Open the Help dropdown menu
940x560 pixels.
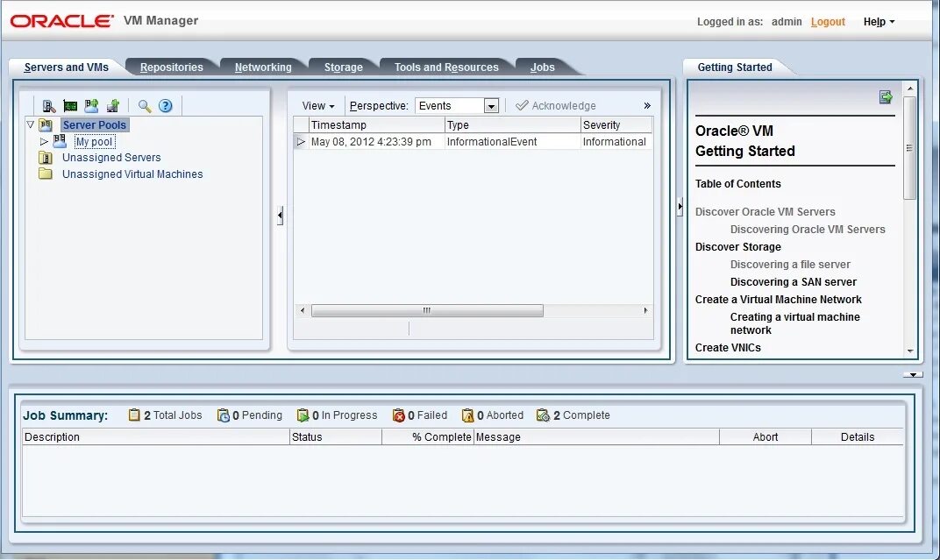click(x=879, y=22)
